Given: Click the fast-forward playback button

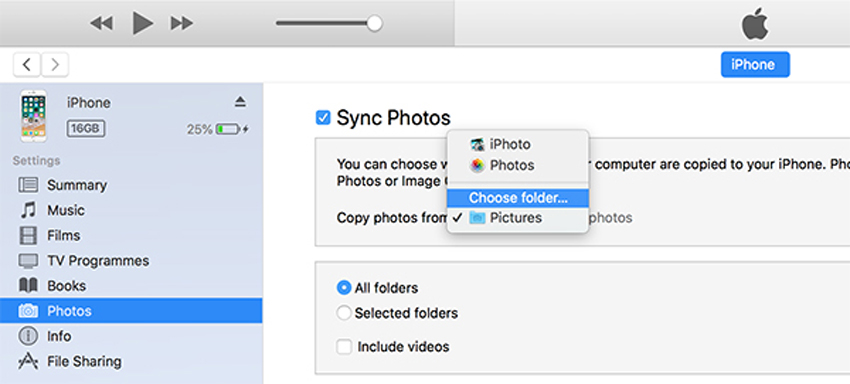Looking at the screenshot, I should [182, 23].
